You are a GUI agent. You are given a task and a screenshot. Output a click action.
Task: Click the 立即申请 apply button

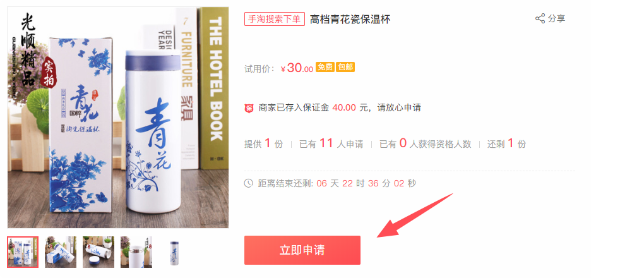click(302, 250)
